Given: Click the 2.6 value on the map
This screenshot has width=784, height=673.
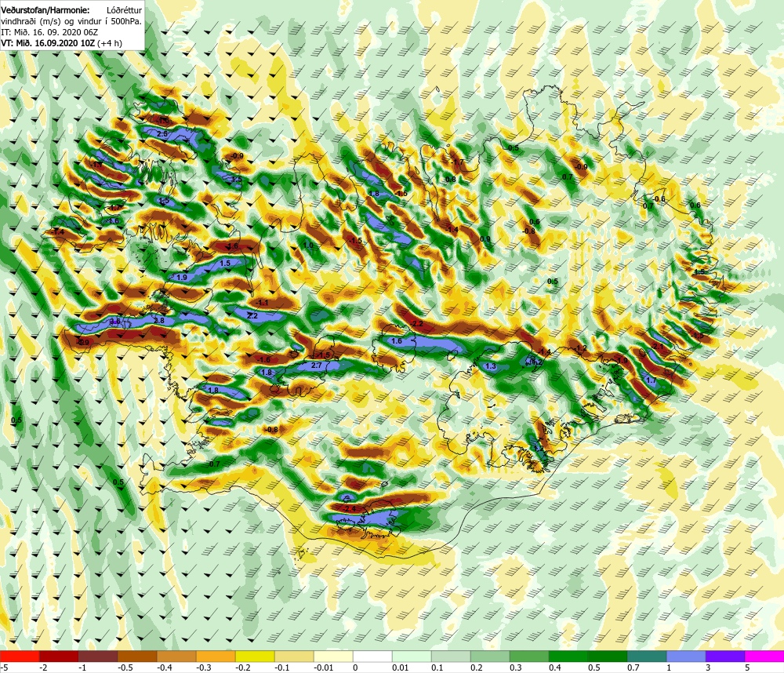Looking at the screenshot, I should (x=162, y=134).
